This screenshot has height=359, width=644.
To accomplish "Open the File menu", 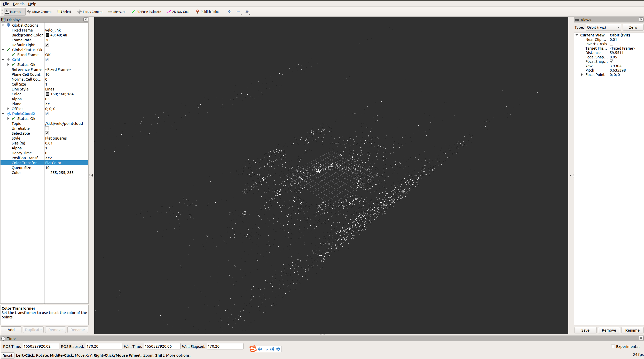I will (x=6, y=4).
